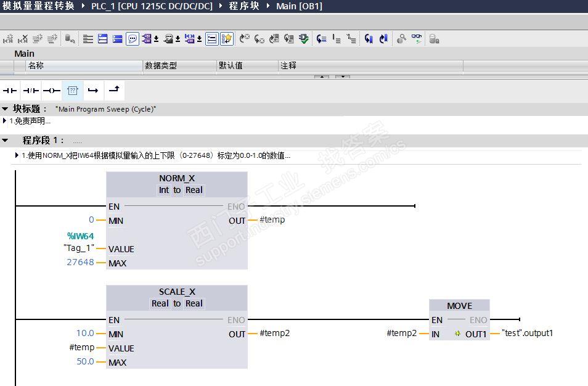Collapse 程序段 1 network triangle
588x386 pixels.
click(x=5, y=141)
